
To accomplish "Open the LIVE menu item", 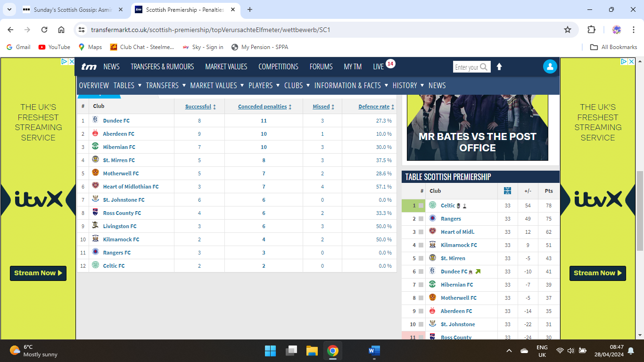I will pyautogui.click(x=379, y=66).
